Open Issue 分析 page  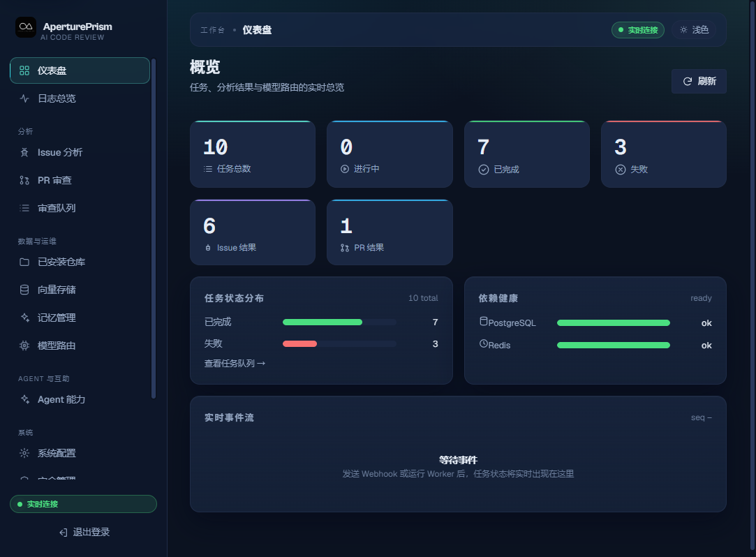(x=80, y=152)
